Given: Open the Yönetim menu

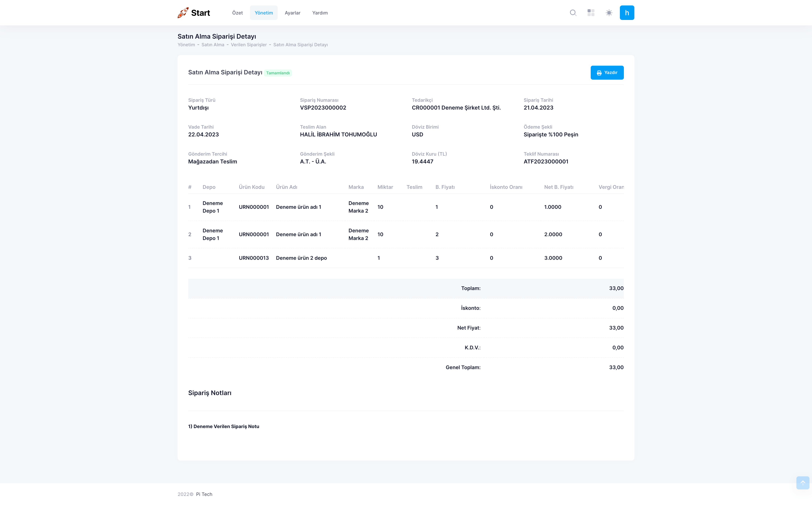Looking at the screenshot, I should (x=263, y=13).
